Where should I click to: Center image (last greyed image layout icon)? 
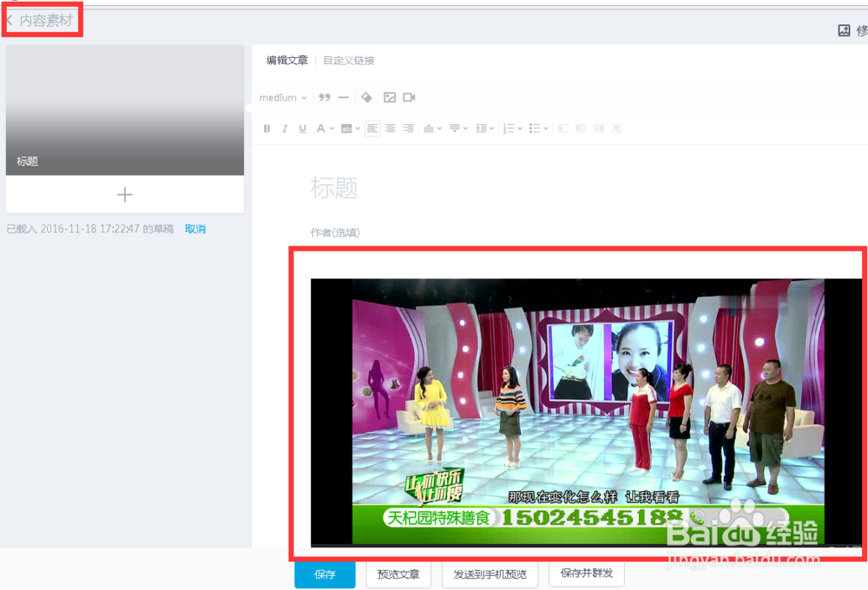(616, 128)
